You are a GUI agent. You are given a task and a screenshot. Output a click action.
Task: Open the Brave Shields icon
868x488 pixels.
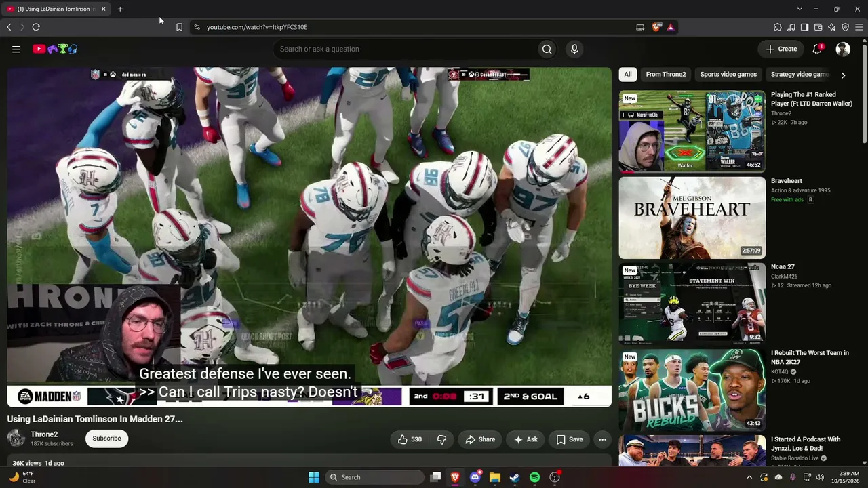(x=656, y=27)
